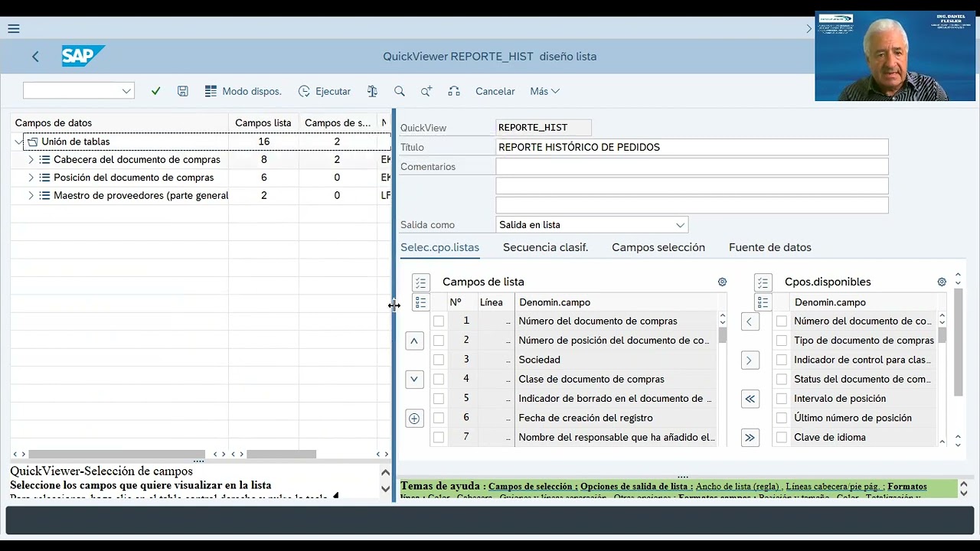The width and height of the screenshot is (980, 551).
Task: Click Status del documento available field checkbox
Action: click(x=782, y=380)
